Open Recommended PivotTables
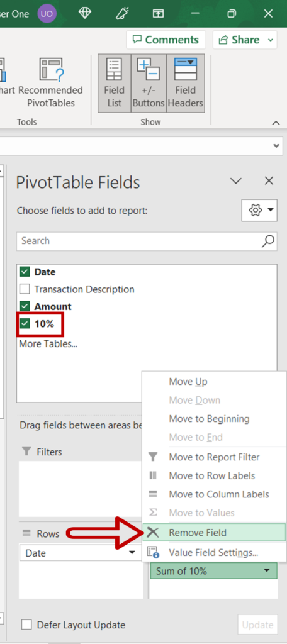Image resolution: width=287 pixels, height=644 pixels. pos(50,83)
